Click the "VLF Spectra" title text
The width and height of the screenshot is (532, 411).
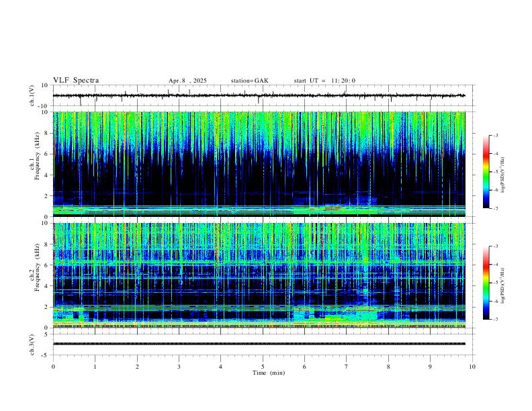point(76,81)
